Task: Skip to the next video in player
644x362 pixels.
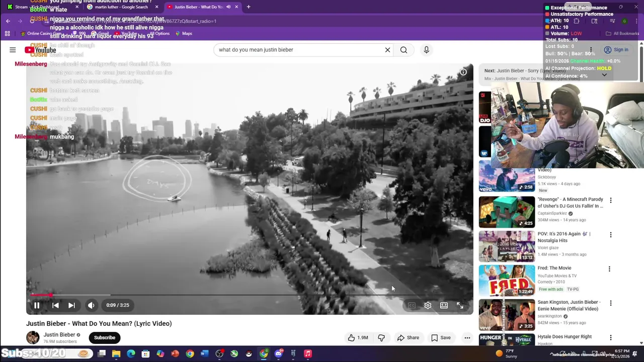Action: tap(71, 305)
